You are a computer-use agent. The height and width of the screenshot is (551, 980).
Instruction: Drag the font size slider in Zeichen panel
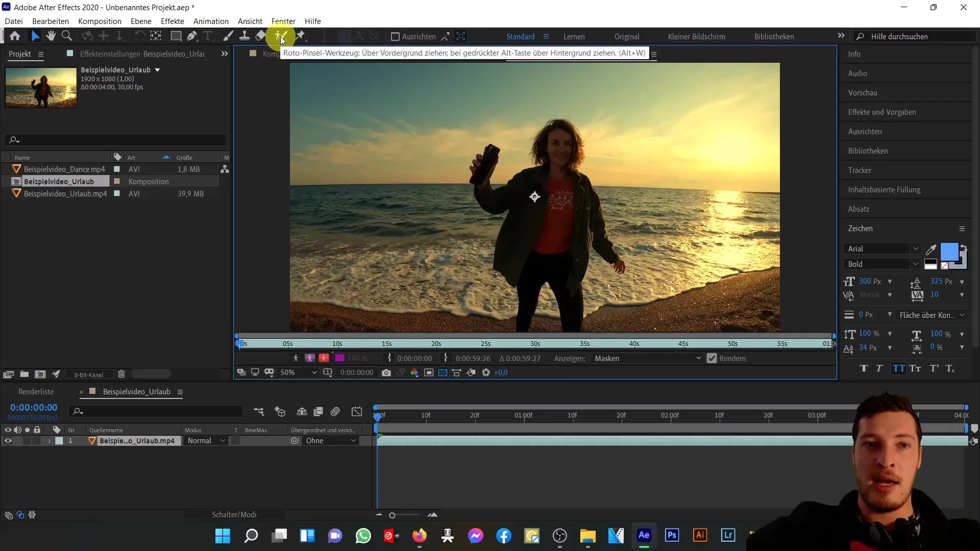(x=866, y=281)
